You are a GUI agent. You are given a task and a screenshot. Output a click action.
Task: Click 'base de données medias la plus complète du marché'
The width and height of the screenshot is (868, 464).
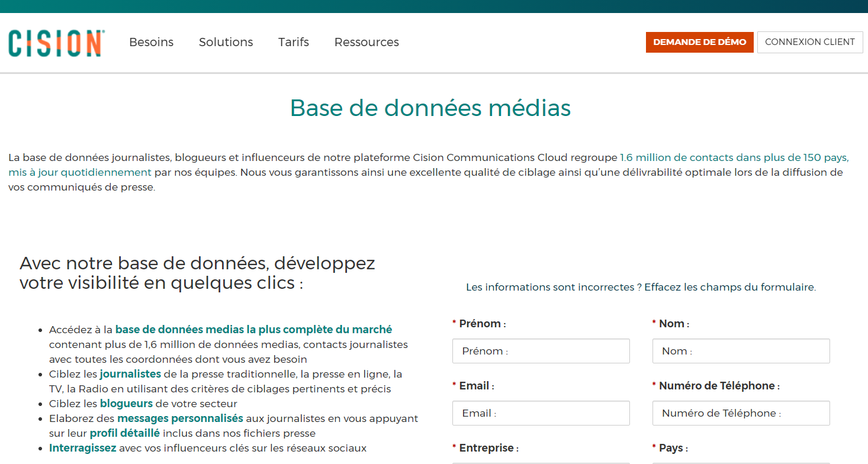[253, 330]
